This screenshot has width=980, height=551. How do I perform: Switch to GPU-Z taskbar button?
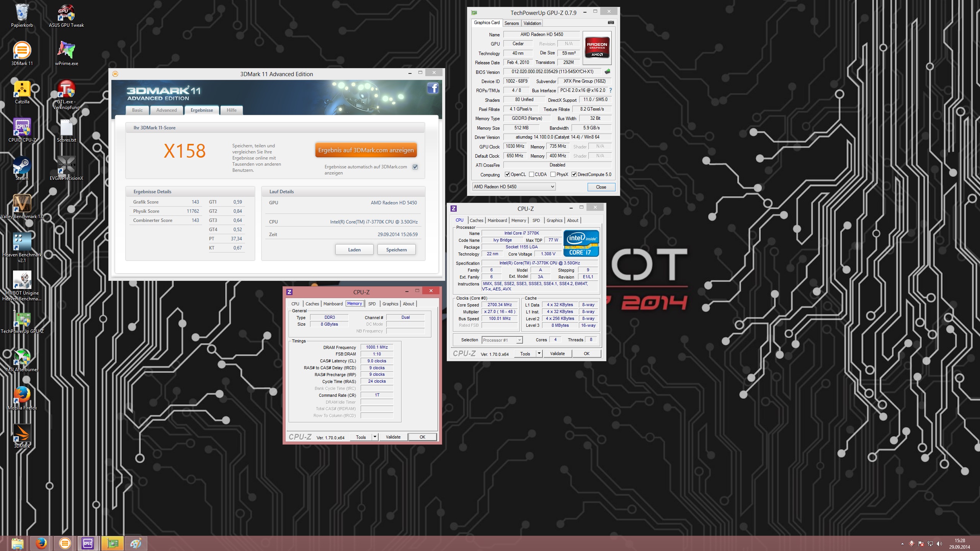point(112,543)
